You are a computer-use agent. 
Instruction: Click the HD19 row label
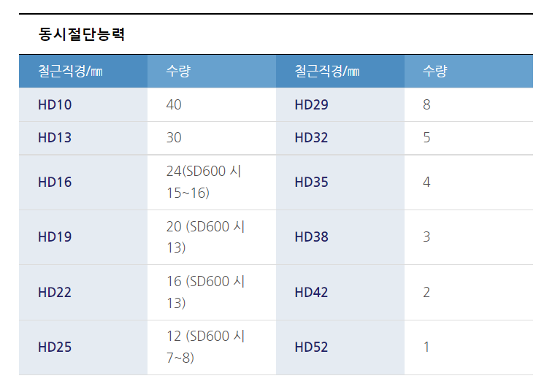(55, 237)
